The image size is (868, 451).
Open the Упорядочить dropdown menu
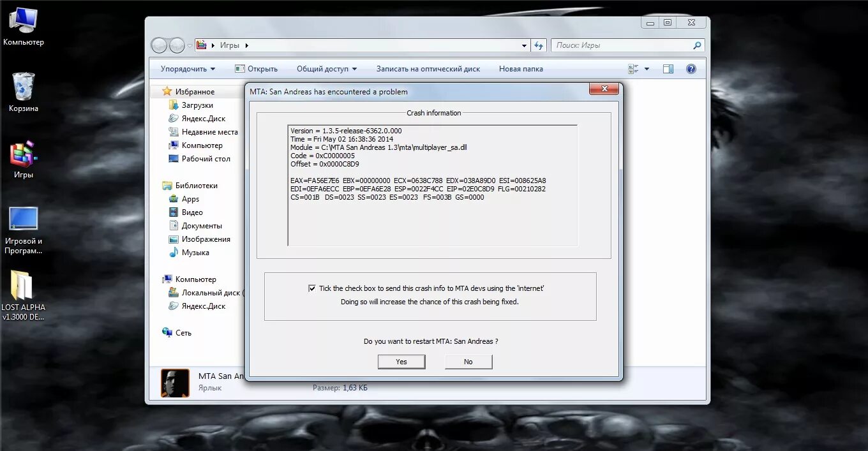tap(188, 69)
